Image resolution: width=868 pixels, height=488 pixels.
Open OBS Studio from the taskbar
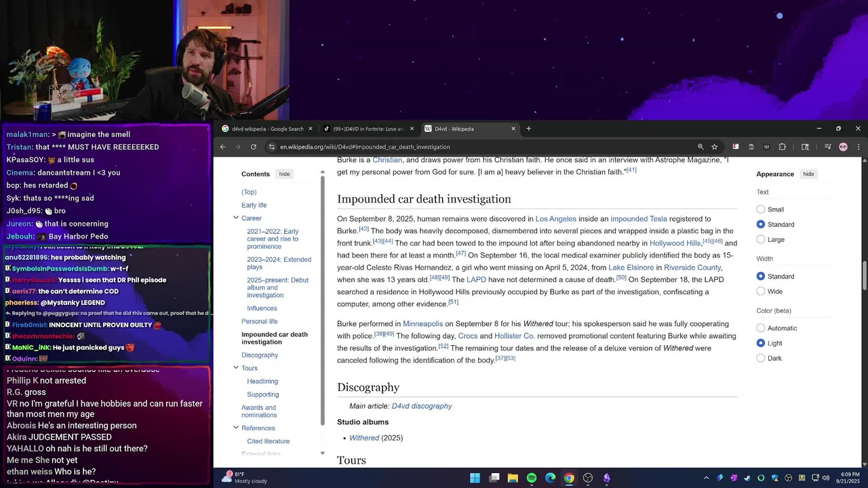point(588,478)
